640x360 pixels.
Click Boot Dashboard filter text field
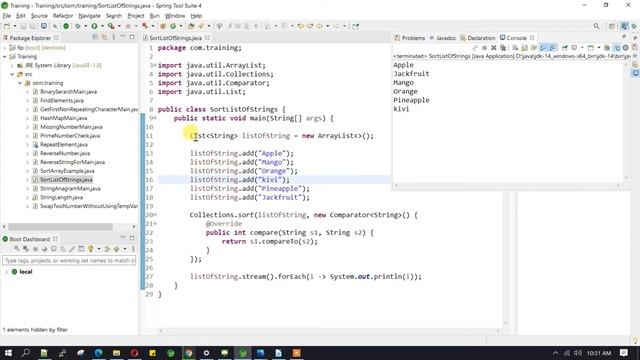69,260
